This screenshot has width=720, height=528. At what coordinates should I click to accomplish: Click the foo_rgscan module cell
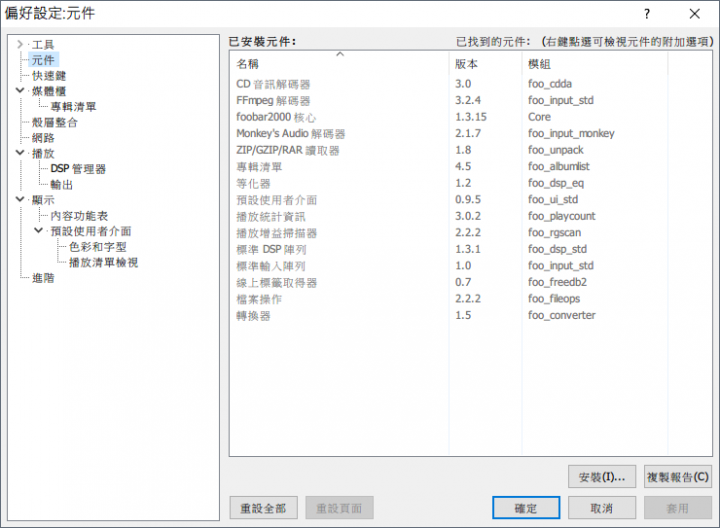tap(554, 233)
